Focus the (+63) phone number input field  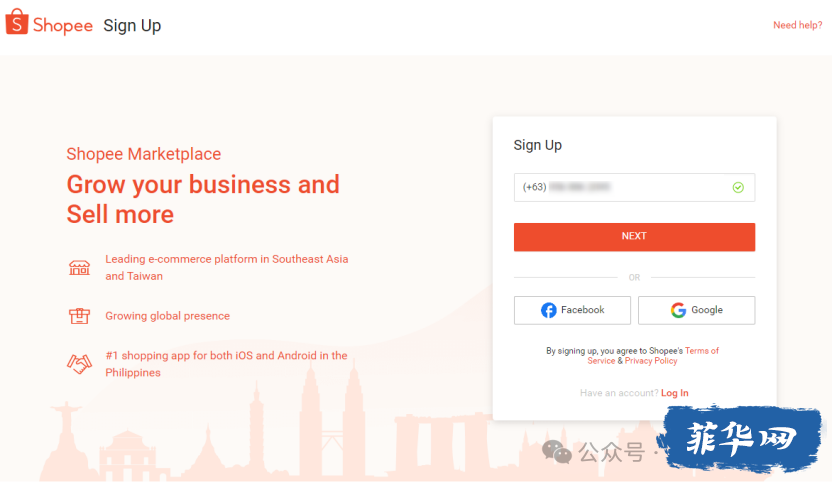coord(634,187)
